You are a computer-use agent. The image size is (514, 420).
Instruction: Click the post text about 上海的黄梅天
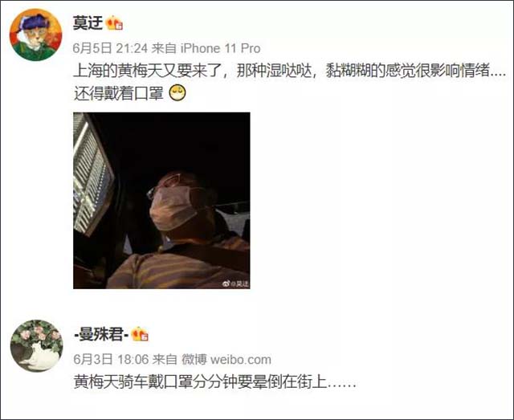click(290, 71)
